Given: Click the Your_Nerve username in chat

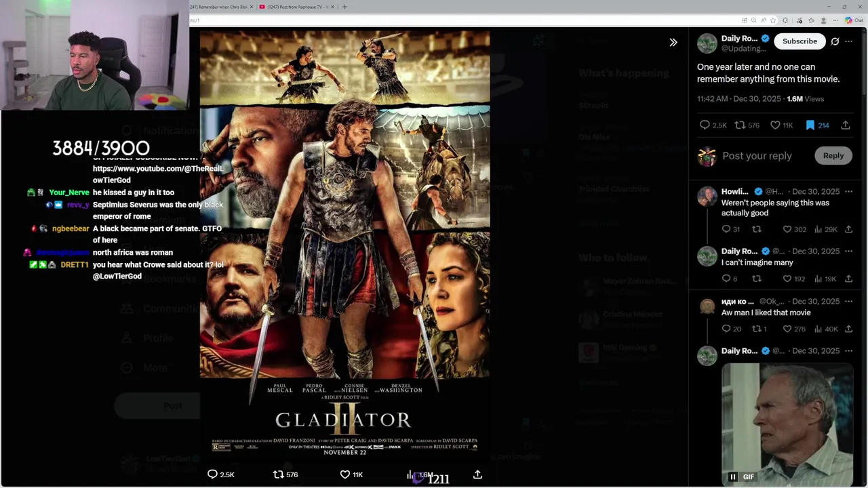Looking at the screenshot, I should [x=68, y=192].
